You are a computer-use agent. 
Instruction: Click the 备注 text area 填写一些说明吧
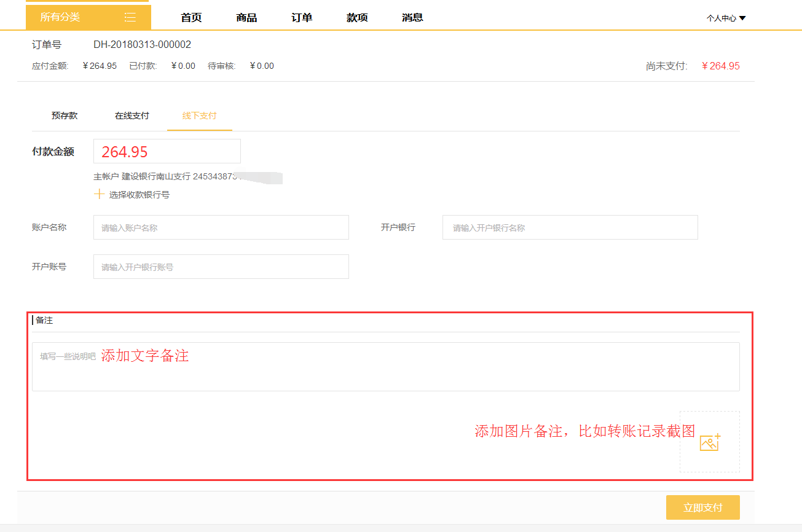[386, 367]
